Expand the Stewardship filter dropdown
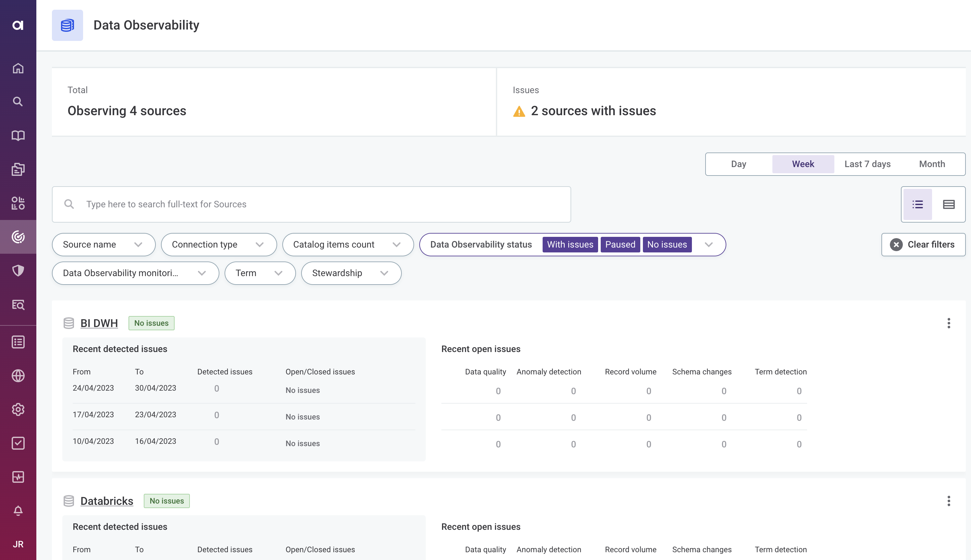The image size is (971, 560). [351, 273]
